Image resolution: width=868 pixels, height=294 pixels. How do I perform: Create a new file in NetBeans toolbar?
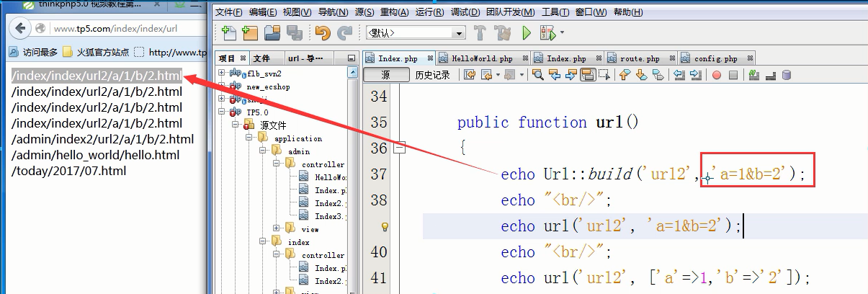[x=230, y=32]
